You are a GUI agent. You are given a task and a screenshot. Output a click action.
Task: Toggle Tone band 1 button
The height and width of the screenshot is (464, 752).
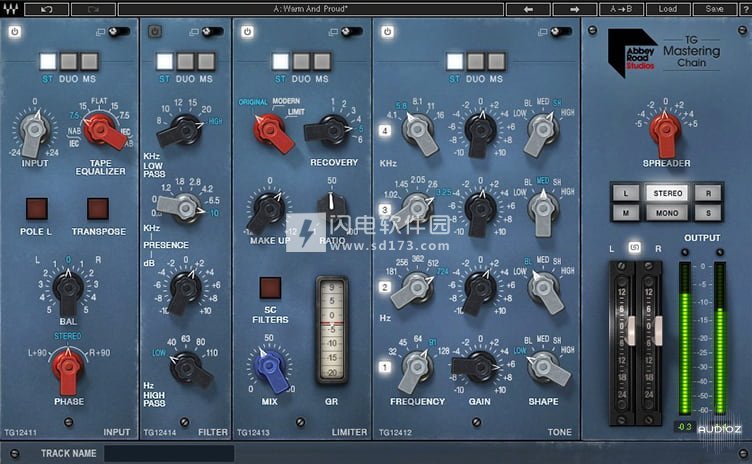[385, 367]
